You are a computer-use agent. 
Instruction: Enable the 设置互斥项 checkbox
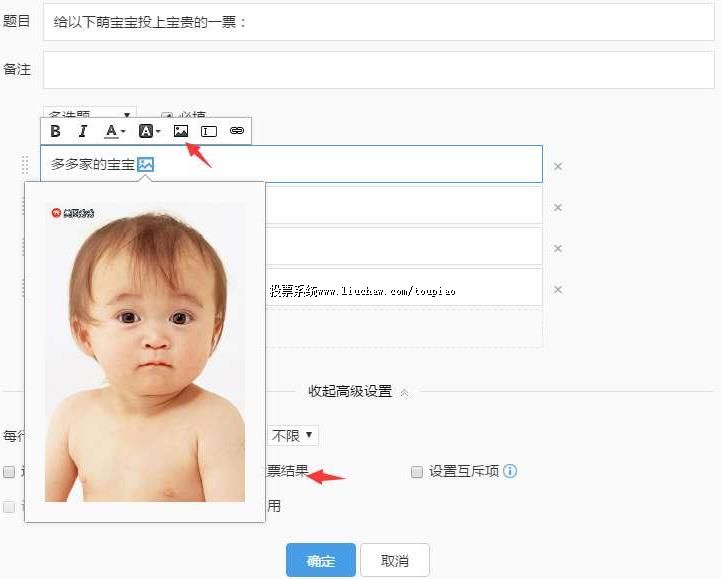[x=417, y=472]
